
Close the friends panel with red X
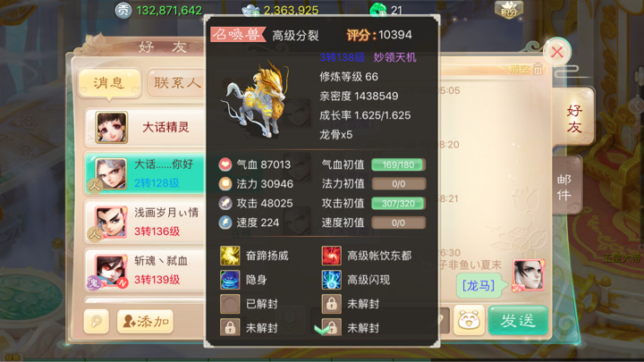(x=557, y=52)
